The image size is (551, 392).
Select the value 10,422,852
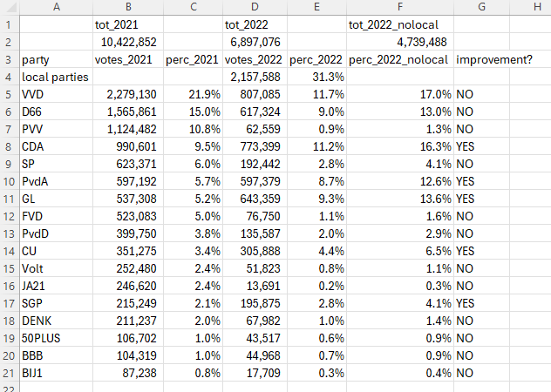point(128,42)
